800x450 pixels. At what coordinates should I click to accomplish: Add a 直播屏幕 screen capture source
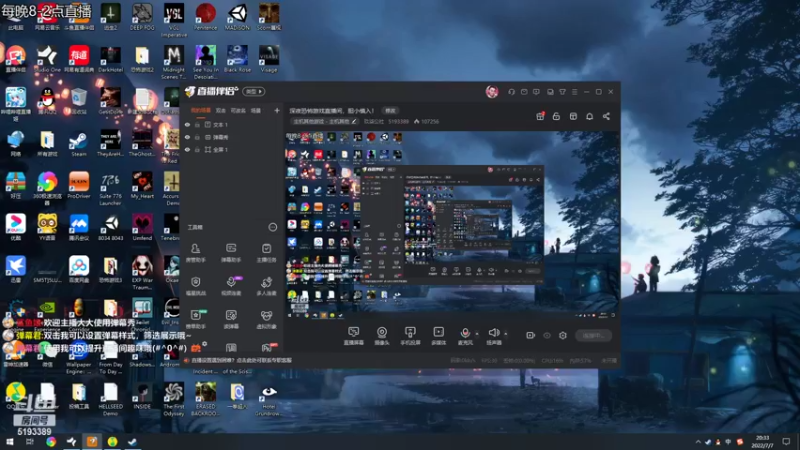pyautogui.click(x=354, y=336)
